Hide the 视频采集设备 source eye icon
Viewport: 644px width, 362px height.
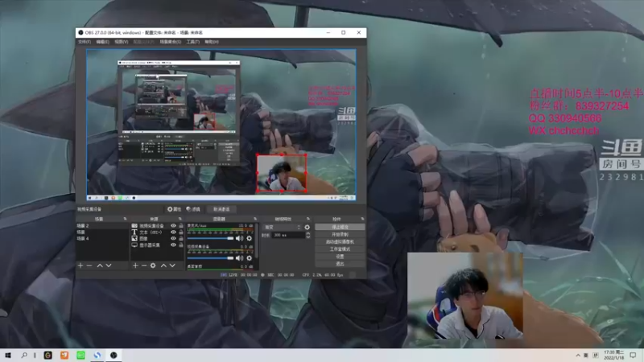(173, 226)
